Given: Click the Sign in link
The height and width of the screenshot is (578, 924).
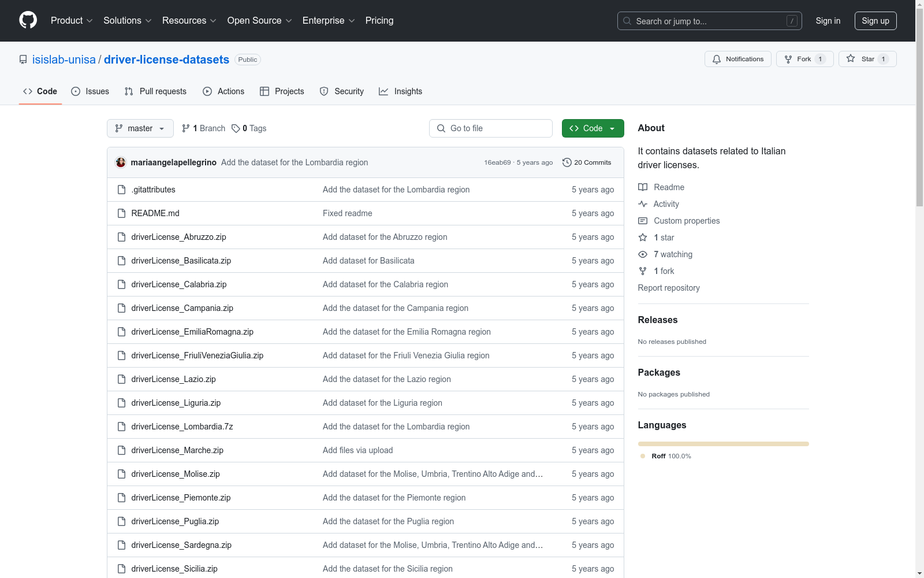Looking at the screenshot, I should pyautogui.click(x=828, y=21).
